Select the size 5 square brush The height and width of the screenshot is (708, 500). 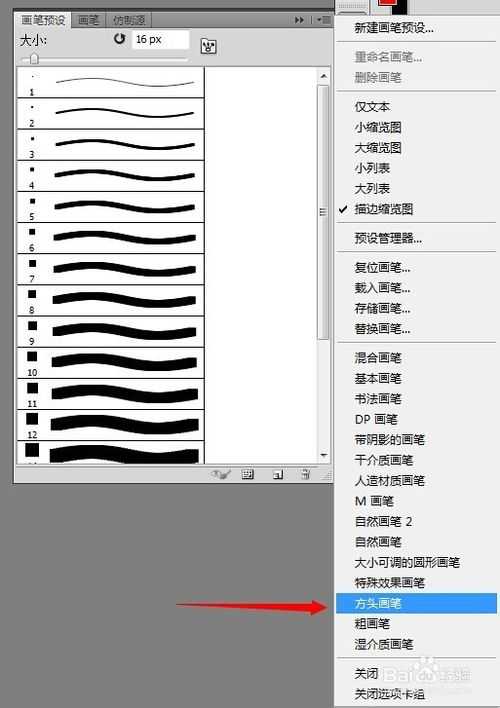110,207
